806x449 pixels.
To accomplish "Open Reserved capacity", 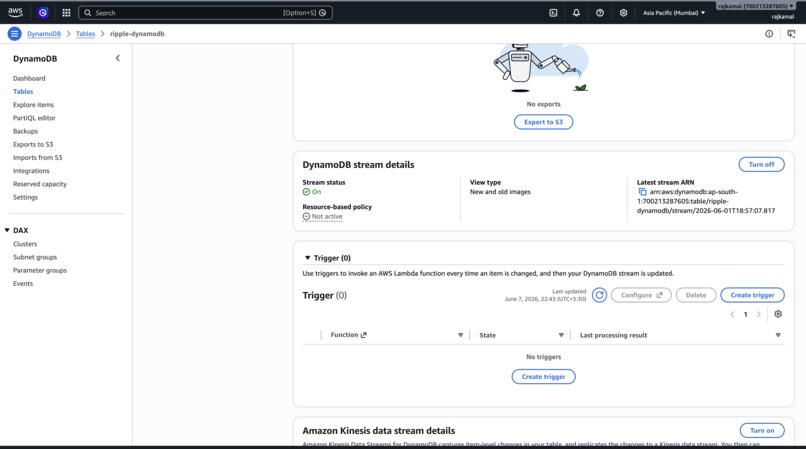I will coord(40,184).
